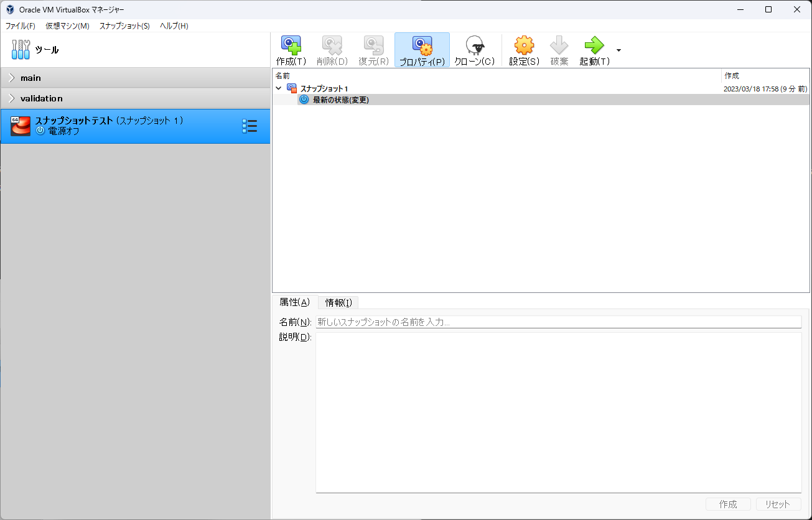This screenshot has height=520, width=812.
Task: Start VM with 起動(T) green arrow
Action: (x=594, y=45)
